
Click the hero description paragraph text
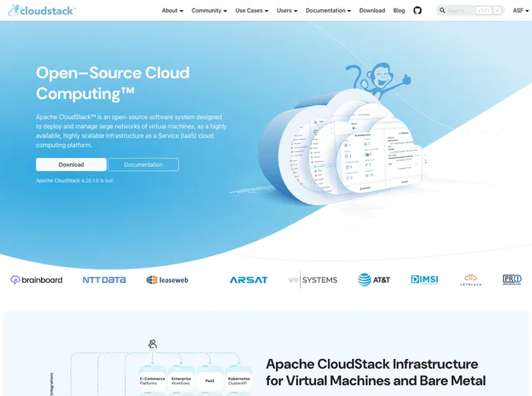click(x=131, y=131)
